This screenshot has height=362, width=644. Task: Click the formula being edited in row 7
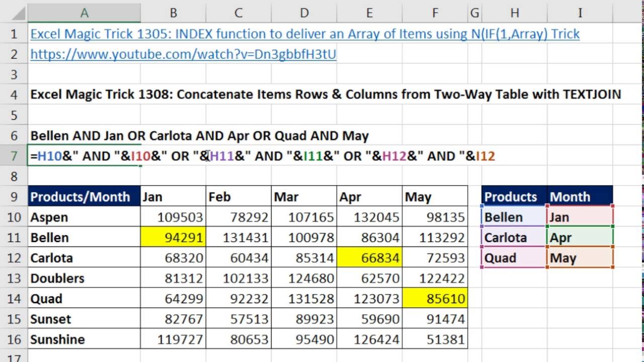(262, 156)
